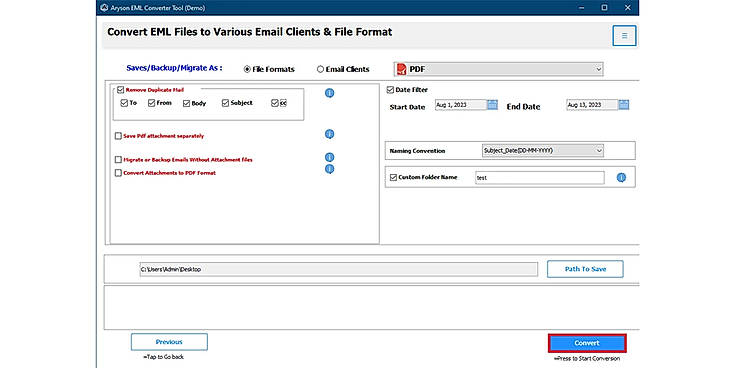Click the Convert EML Files heading text
Viewport: 736px width, 368px height.
click(250, 32)
